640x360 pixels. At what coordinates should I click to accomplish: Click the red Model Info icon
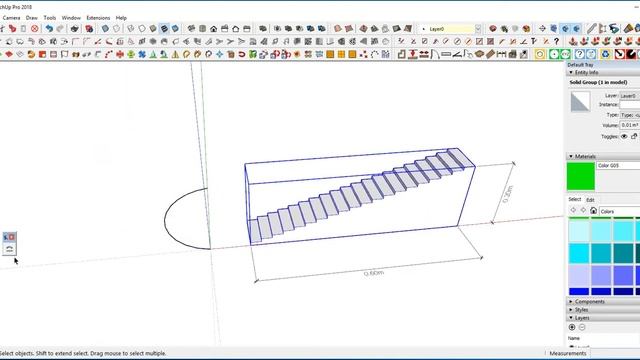tap(89, 29)
